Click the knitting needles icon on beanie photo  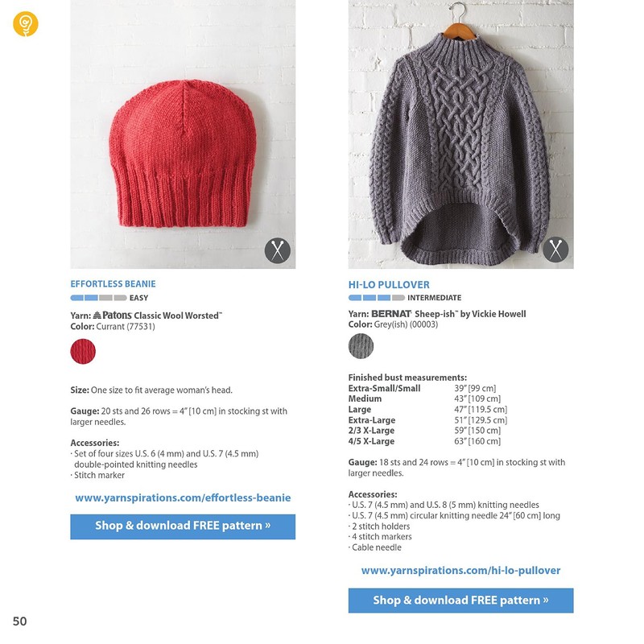coord(277,250)
